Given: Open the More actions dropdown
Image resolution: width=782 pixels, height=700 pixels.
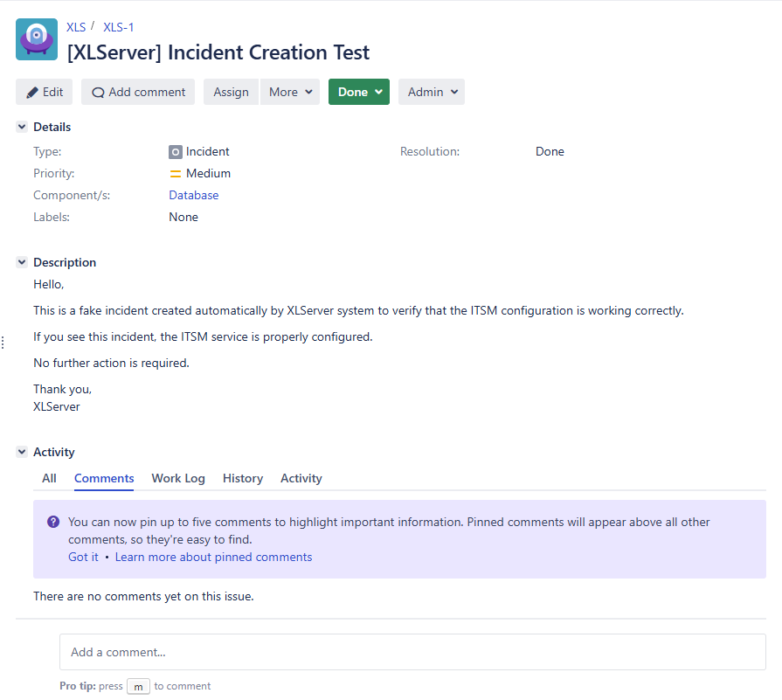Looking at the screenshot, I should click(x=290, y=91).
